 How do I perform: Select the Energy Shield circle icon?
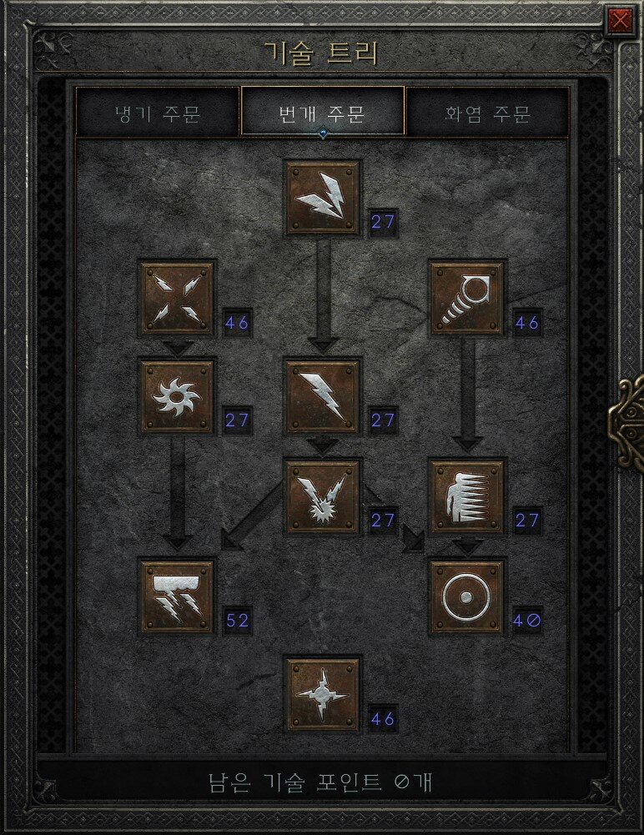[x=467, y=596]
